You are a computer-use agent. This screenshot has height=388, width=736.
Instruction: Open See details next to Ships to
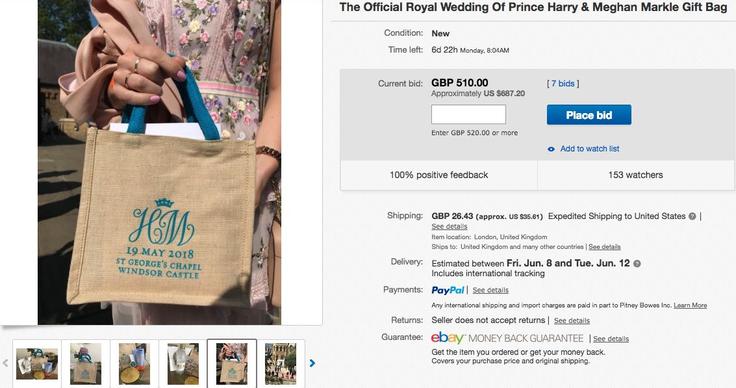[x=605, y=247]
